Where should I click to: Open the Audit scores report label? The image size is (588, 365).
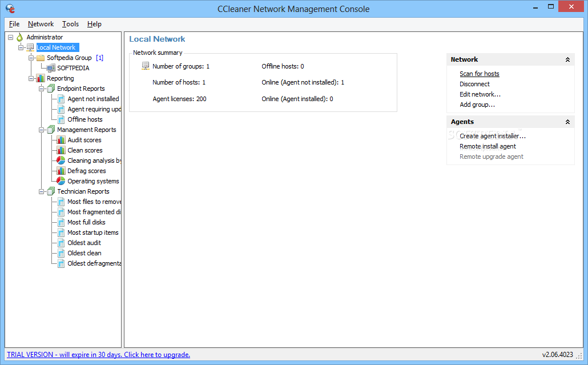click(x=84, y=140)
